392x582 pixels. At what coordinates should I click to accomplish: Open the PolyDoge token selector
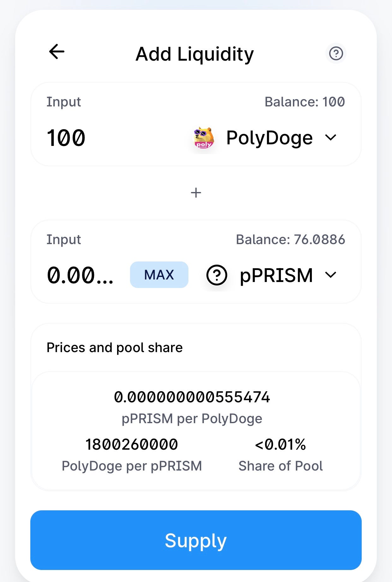point(265,138)
